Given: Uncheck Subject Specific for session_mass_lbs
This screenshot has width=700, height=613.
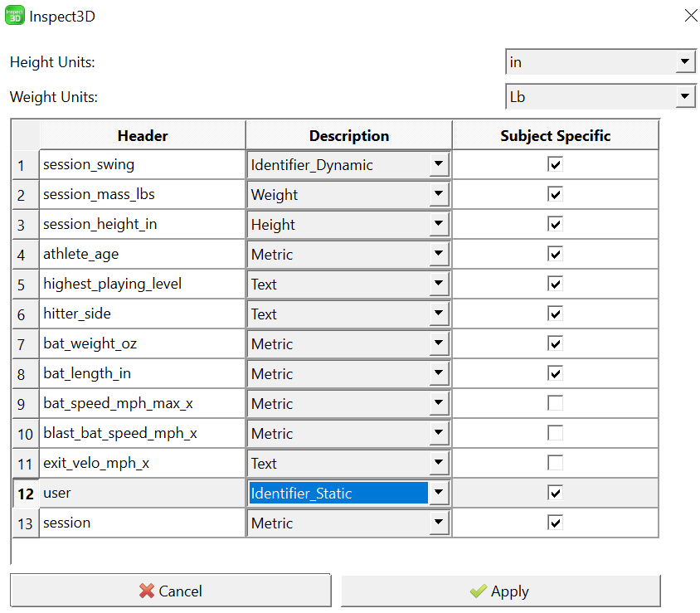Looking at the screenshot, I should coord(555,194).
